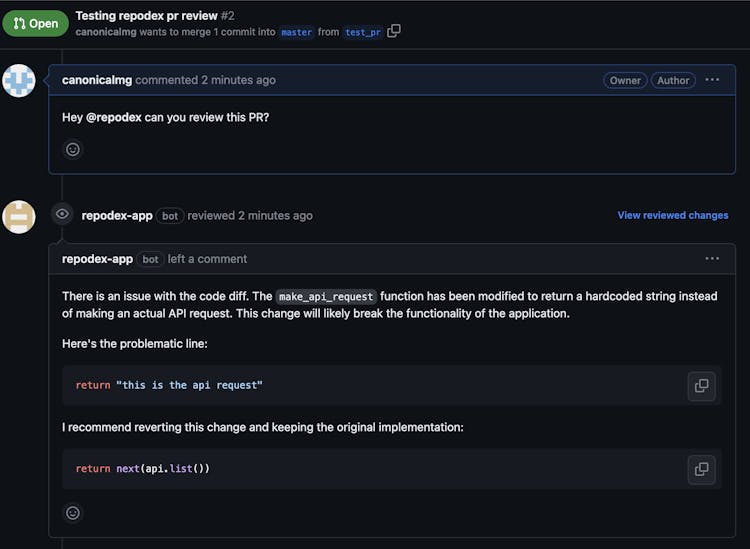Copy the next(api.list()) code snippet
Image resolution: width=750 pixels, height=549 pixels.
click(701, 468)
